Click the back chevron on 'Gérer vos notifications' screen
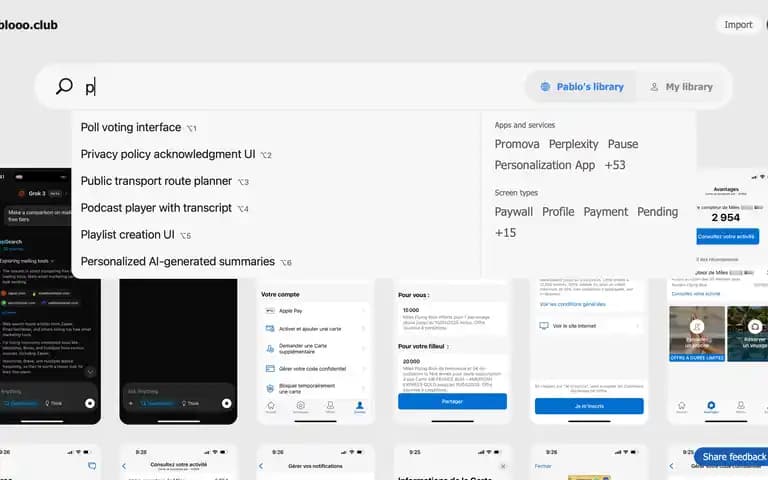768x480 pixels. pos(261,466)
